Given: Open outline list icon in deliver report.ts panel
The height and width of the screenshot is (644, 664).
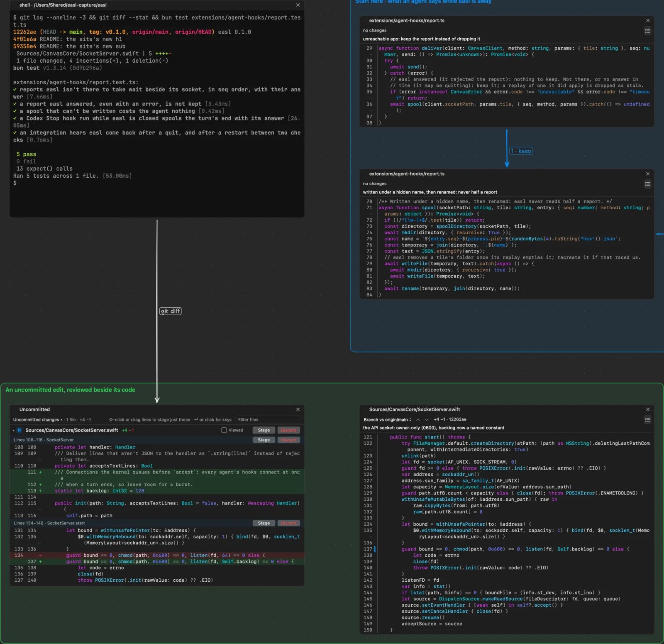Looking at the screenshot, I should 647,31.
